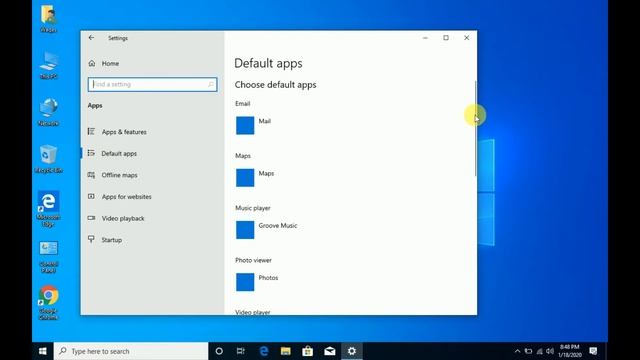The height and width of the screenshot is (360, 640).
Task: Open the volume control in system tray
Action: coord(550,351)
